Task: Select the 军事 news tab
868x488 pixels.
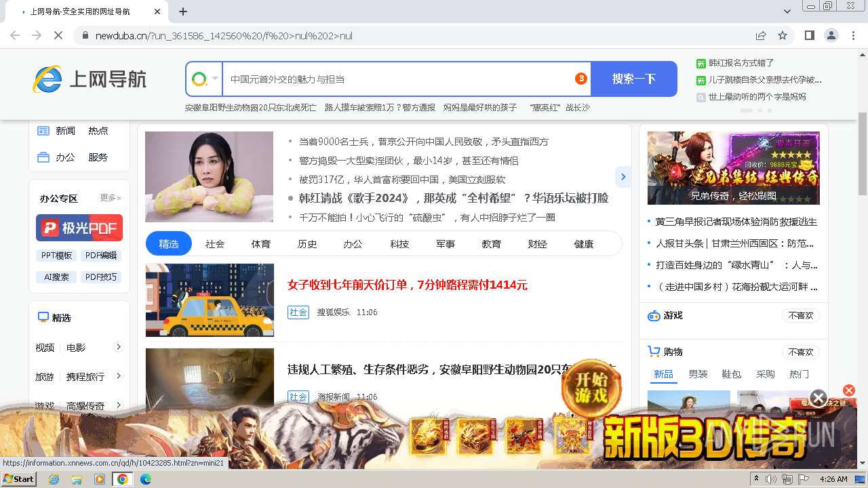Action: 446,243
